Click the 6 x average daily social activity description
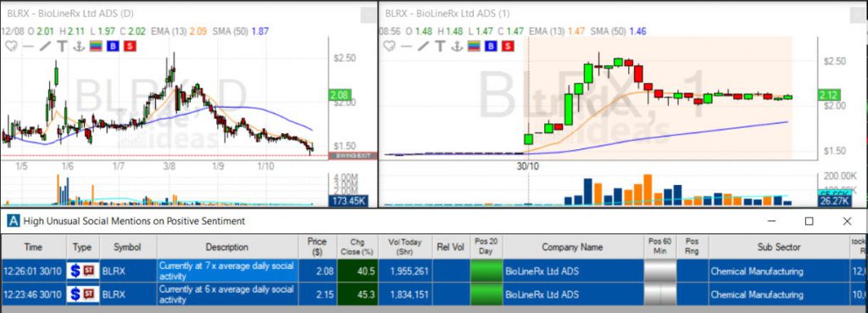The width and height of the screenshot is (868, 313). click(x=227, y=294)
